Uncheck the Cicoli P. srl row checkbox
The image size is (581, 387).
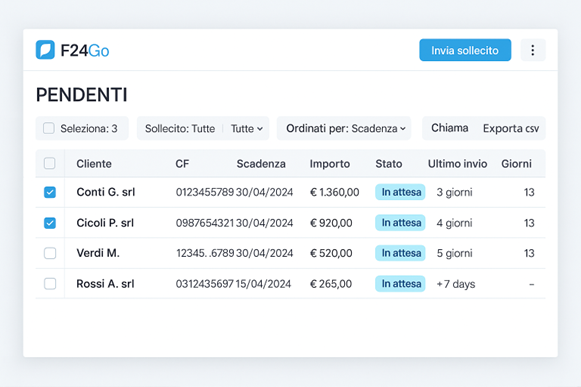(50, 223)
